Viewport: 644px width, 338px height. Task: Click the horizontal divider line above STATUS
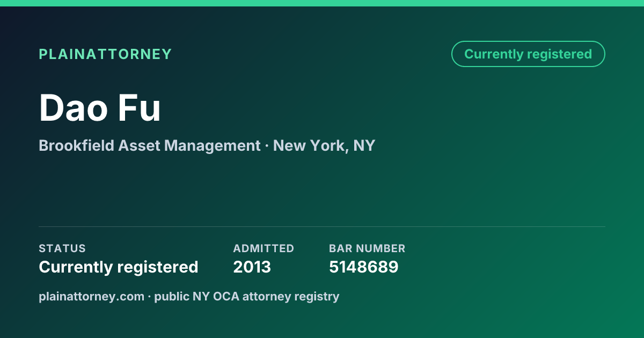click(x=322, y=226)
